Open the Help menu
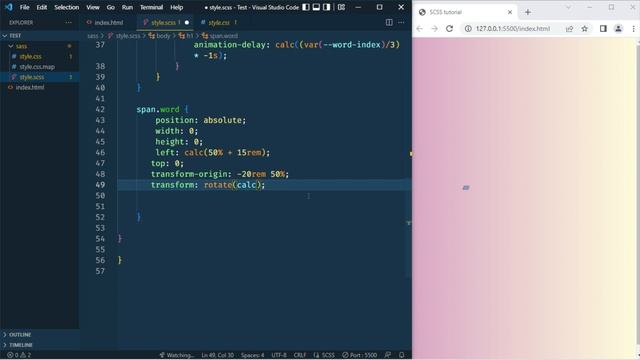The height and width of the screenshot is (360, 640). [x=176, y=7]
